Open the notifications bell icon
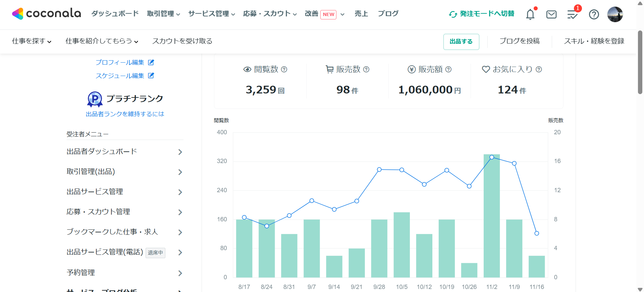 pyautogui.click(x=530, y=14)
